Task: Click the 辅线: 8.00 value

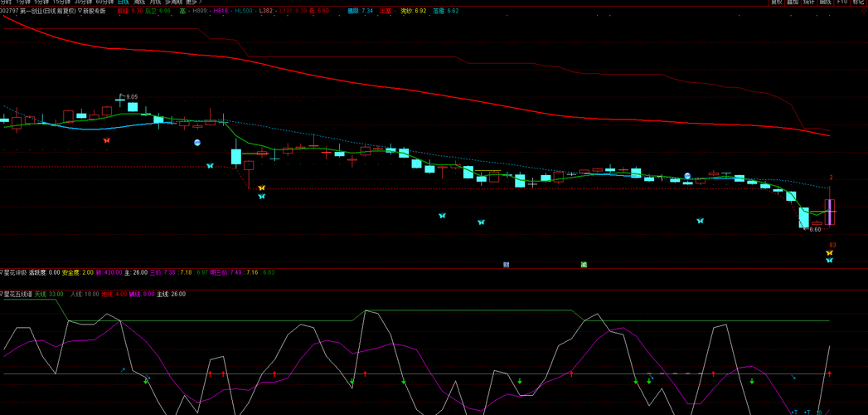Action: coord(142,294)
